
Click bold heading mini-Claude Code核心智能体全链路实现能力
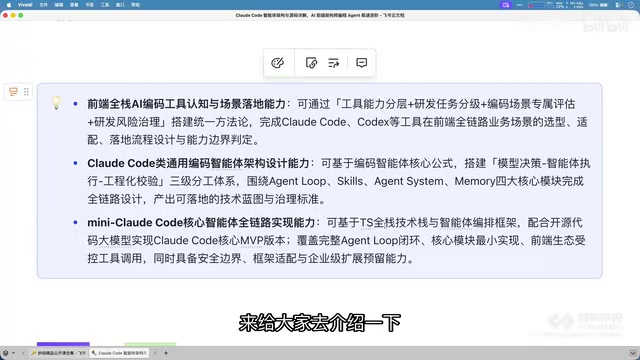(x=201, y=222)
